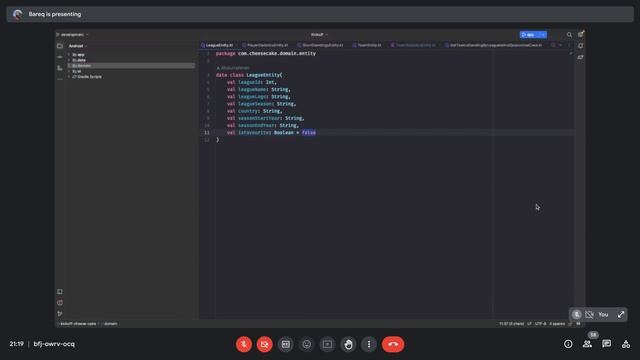The image size is (640, 360).
Task: Click the UTF-8 encoding status indicator
Action: (540, 324)
